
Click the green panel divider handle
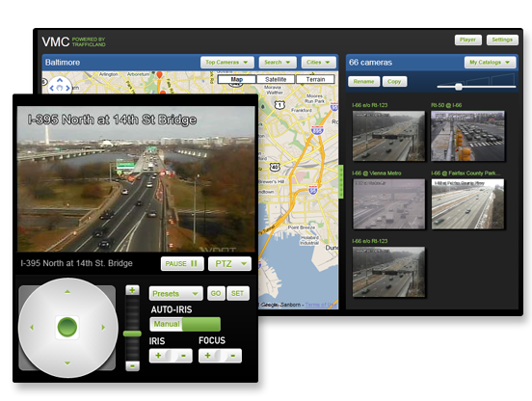coord(341,182)
